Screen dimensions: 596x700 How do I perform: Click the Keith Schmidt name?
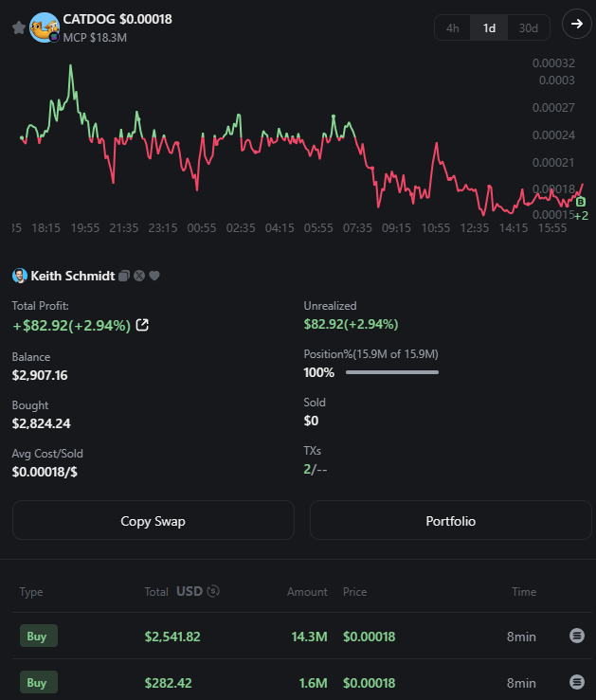[73, 276]
